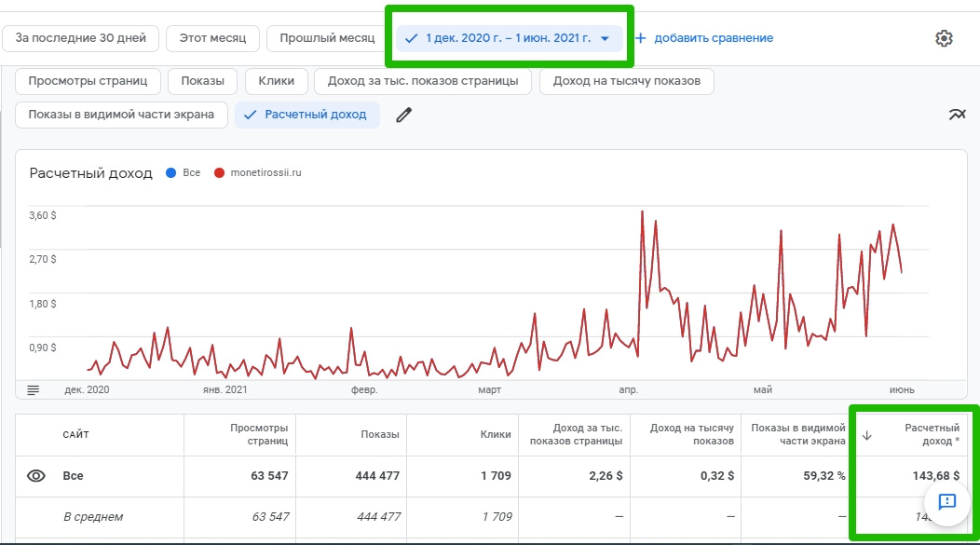The width and height of the screenshot is (980, 545).
Task: Toggle the eye visibility for Все row
Action: [x=36, y=476]
